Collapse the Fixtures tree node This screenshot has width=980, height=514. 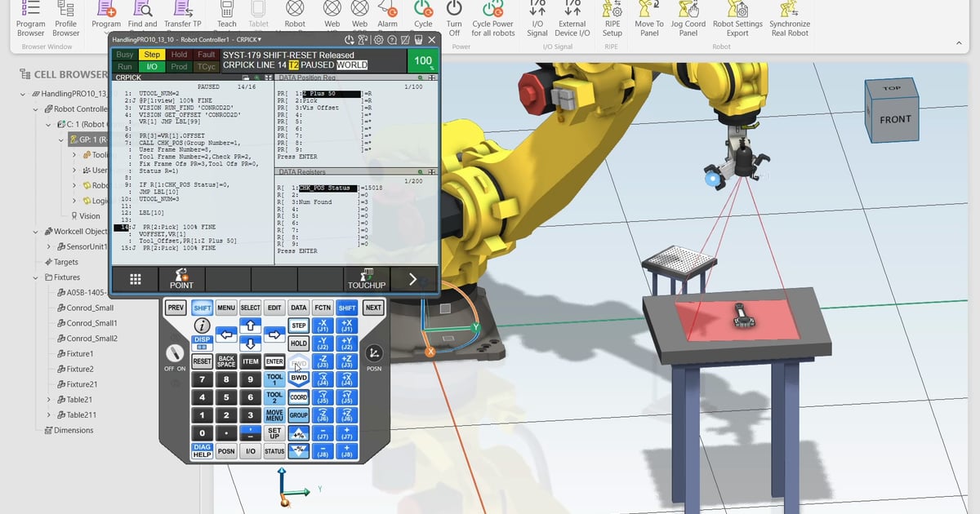coord(35,277)
